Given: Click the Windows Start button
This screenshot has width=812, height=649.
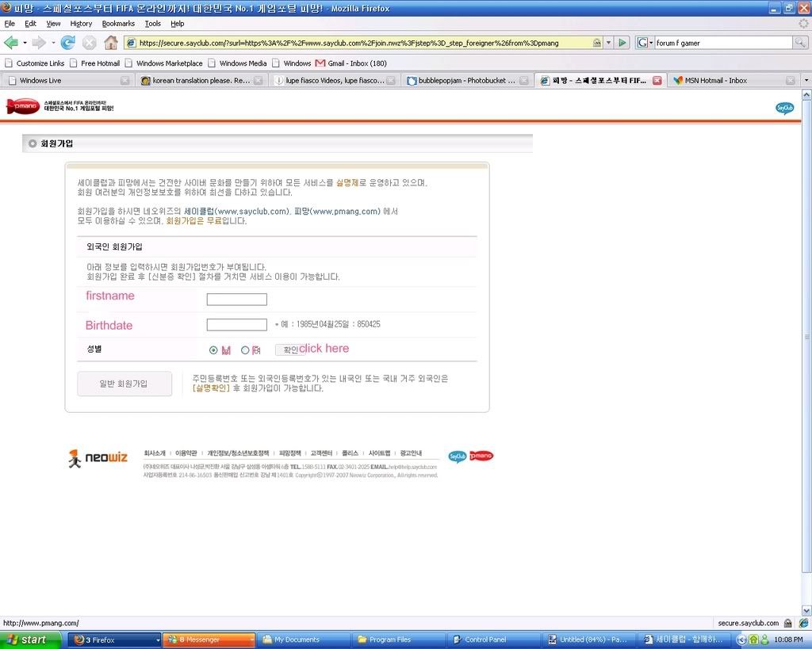Looking at the screenshot, I should coord(30,639).
